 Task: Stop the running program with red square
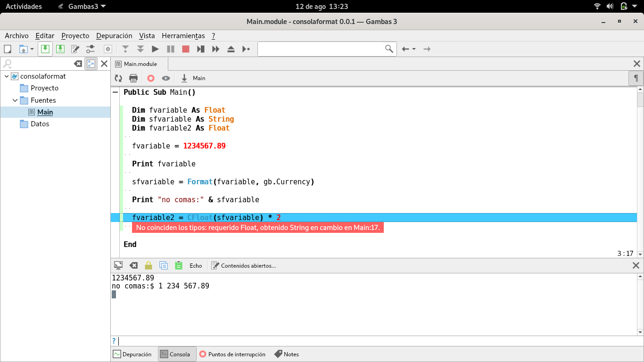(x=186, y=49)
